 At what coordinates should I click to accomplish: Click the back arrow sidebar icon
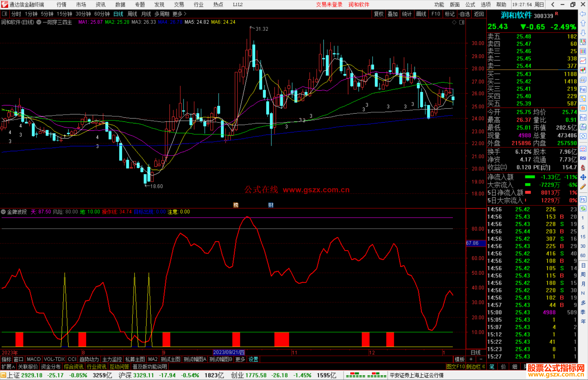point(583,14)
